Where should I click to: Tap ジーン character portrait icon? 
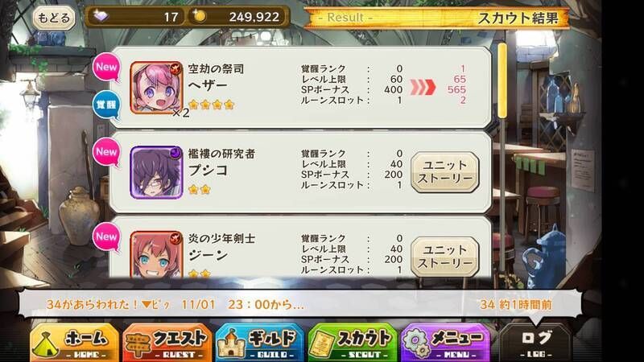pyautogui.click(x=156, y=254)
